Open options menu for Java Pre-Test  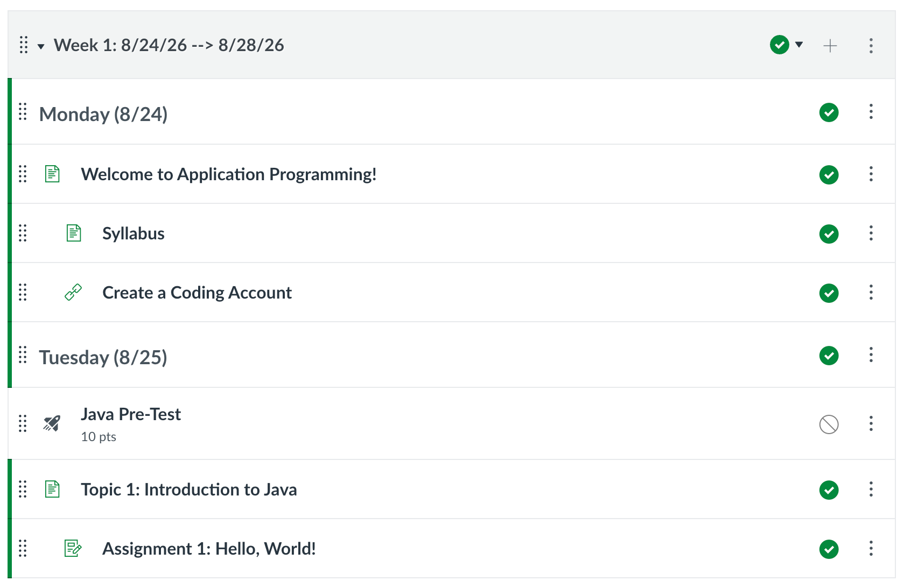click(871, 423)
